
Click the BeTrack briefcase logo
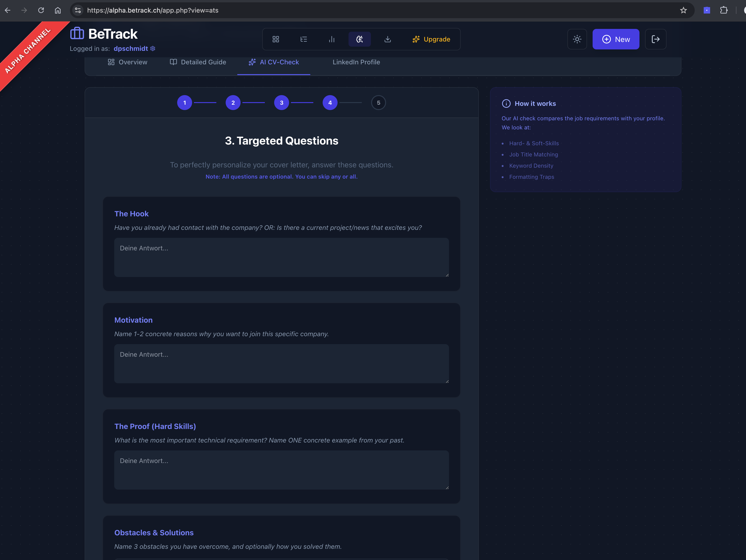(76, 33)
